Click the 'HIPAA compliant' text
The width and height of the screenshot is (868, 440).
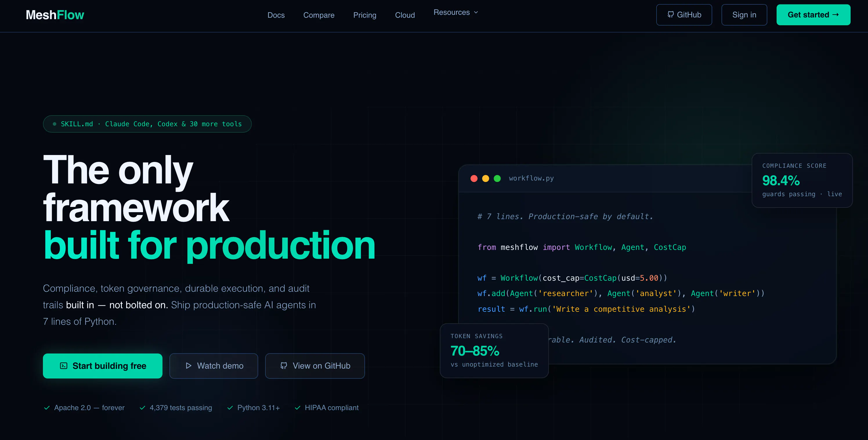tap(332, 408)
